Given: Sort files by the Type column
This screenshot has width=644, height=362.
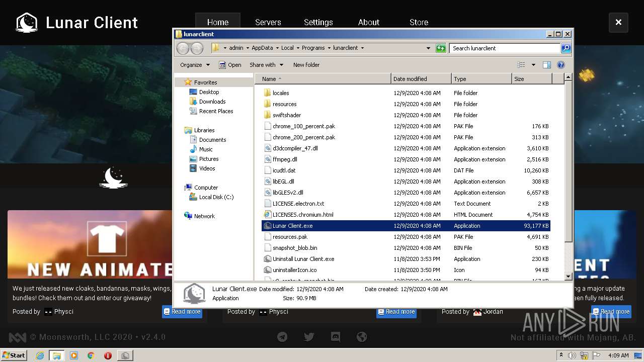Looking at the screenshot, I should coord(481,79).
